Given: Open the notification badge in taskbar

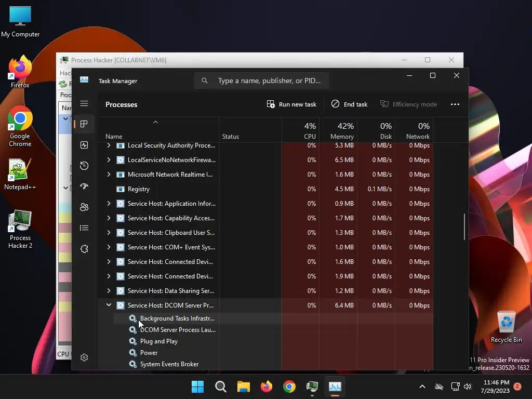Looking at the screenshot, I should coord(517,387).
